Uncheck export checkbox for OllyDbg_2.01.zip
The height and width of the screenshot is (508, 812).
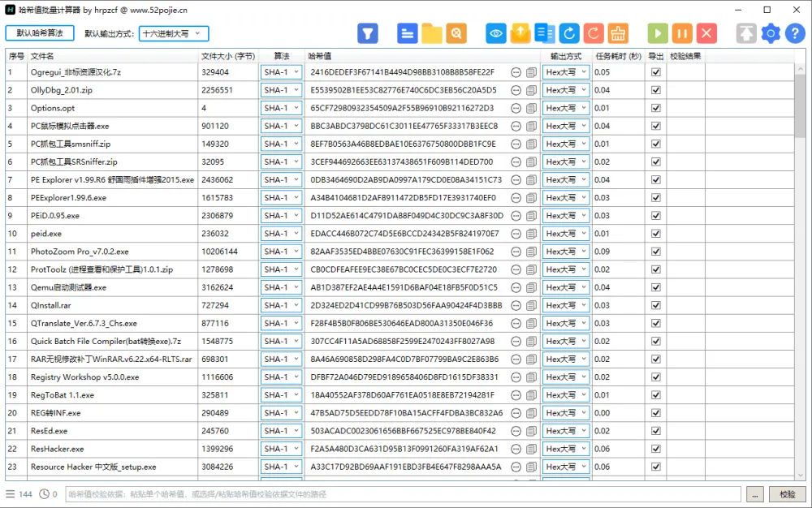tap(656, 90)
